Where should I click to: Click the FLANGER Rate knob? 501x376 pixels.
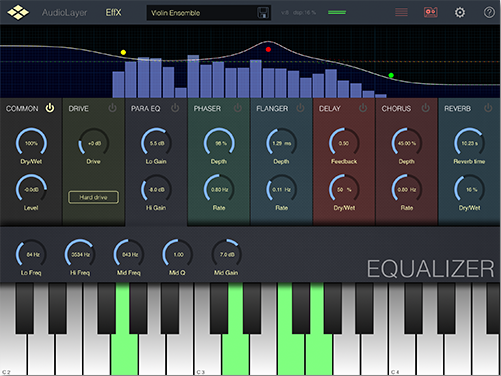[282, 189]
